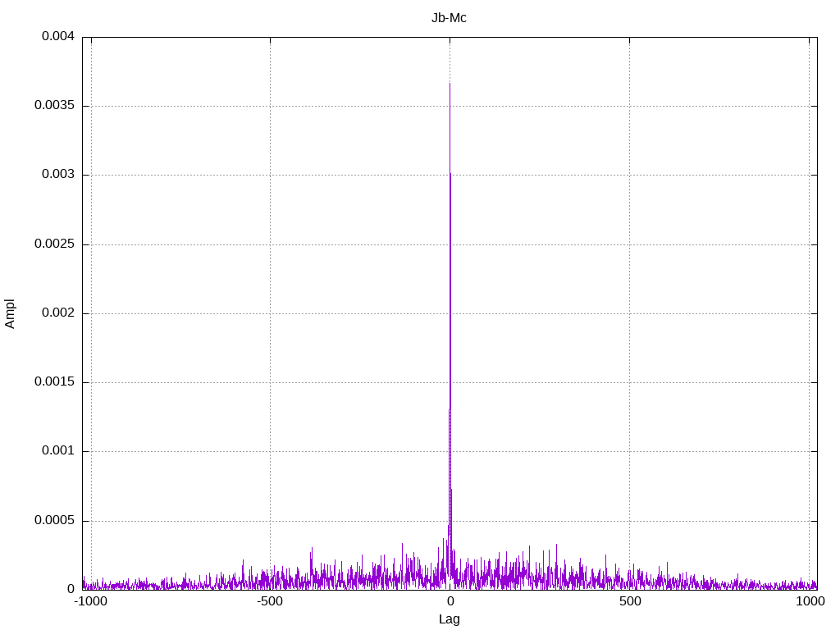Click the 0.0035 y-axis tick label

click(x=54, y=106)
